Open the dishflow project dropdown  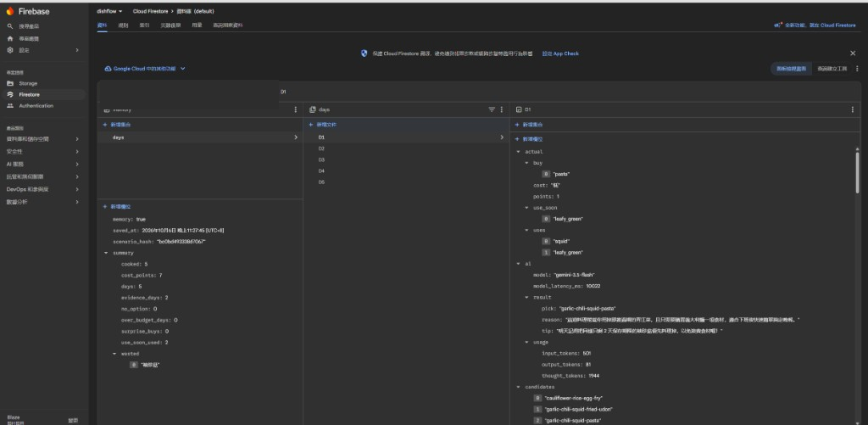pos(109,11)
